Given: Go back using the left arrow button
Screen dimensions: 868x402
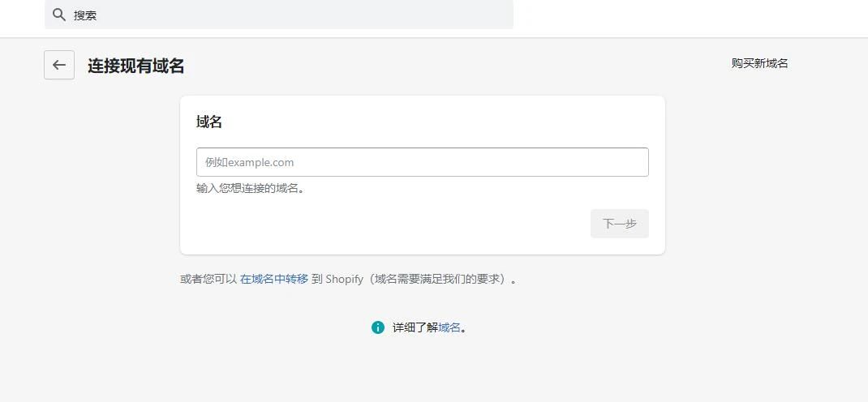Looking at the screenshot, I should (59, 65).
